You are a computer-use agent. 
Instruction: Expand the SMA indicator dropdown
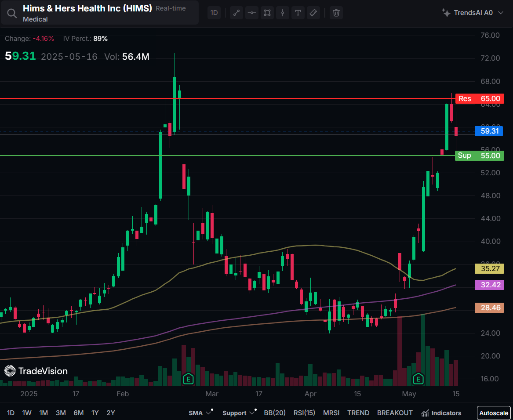[200, 413]
